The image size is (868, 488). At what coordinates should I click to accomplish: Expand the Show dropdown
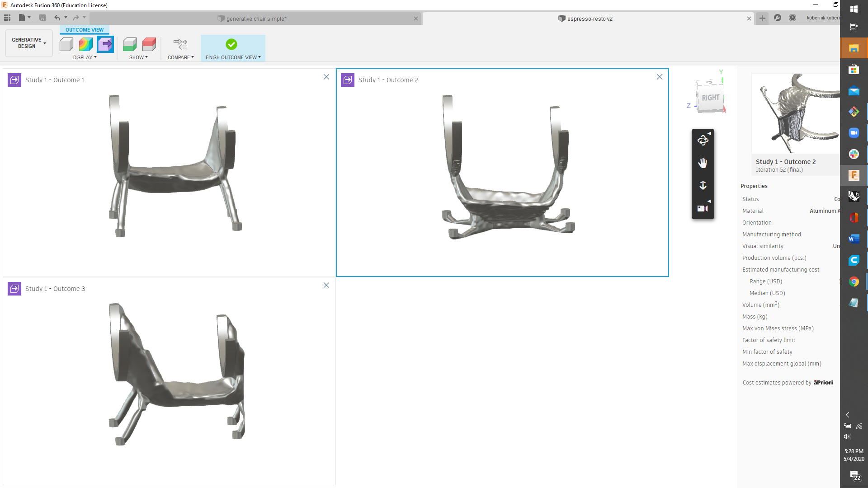click(139, 57)
